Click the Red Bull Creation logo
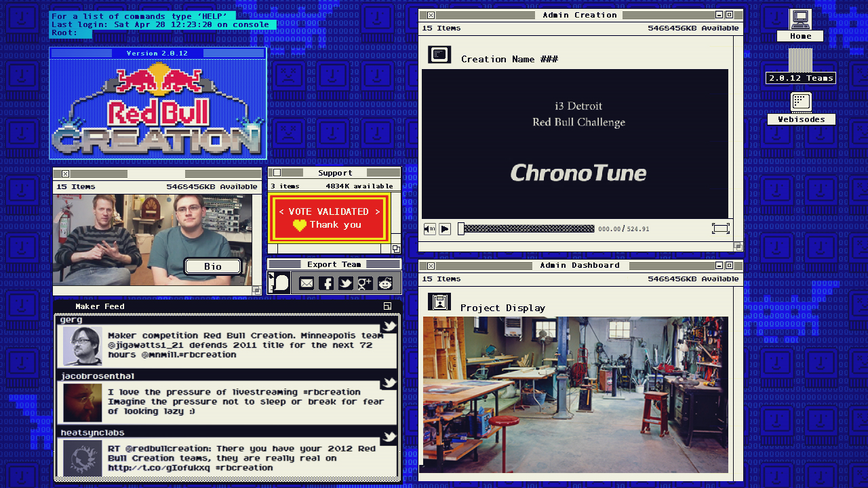The height and width of the screenshot is (488, 868). (158, 108)
